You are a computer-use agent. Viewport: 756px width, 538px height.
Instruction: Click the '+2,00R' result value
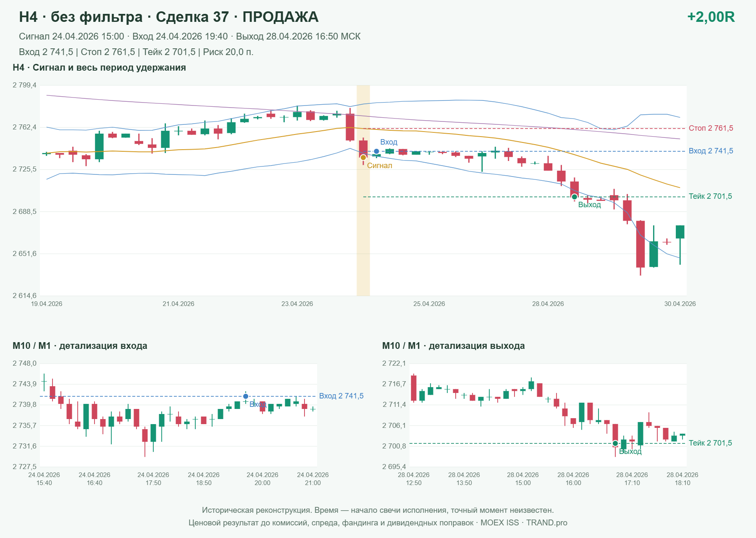pos(711,17)
